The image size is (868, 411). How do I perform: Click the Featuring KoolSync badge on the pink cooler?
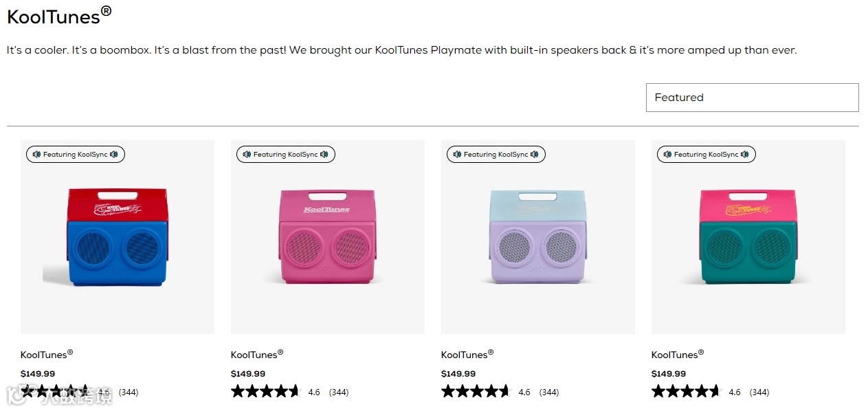(x=286, y=155)
